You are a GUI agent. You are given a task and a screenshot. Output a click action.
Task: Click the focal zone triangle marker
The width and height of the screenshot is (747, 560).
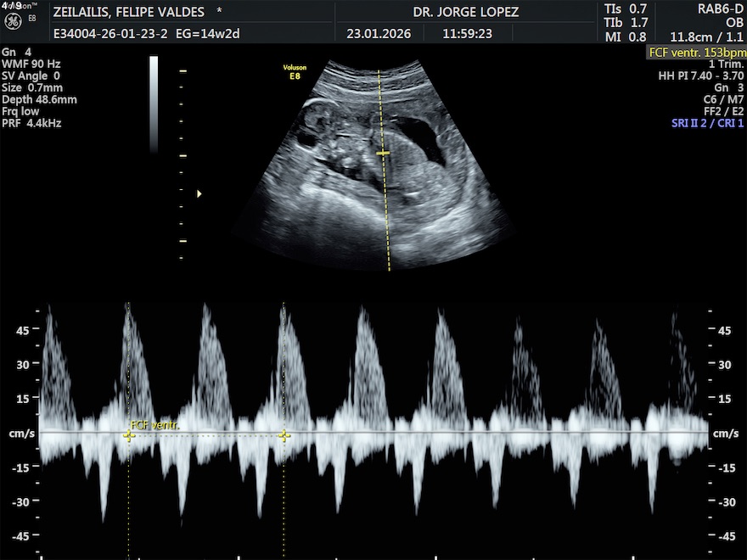pos(199,193)
